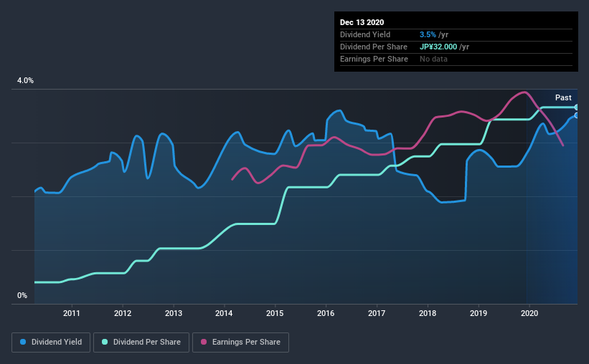This screenshot has width=589, height=364.
Task: Click the No data earnings value
Action: point(433,59)
